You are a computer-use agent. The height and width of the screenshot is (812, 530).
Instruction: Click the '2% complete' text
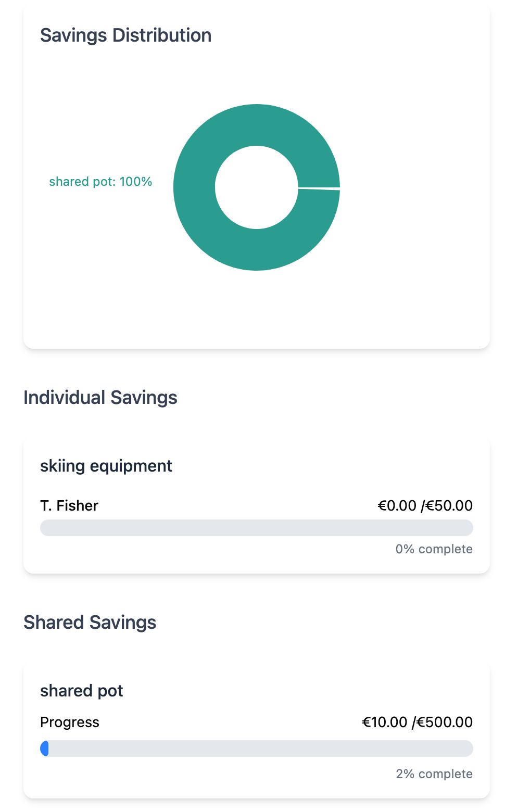pos(434,774)
